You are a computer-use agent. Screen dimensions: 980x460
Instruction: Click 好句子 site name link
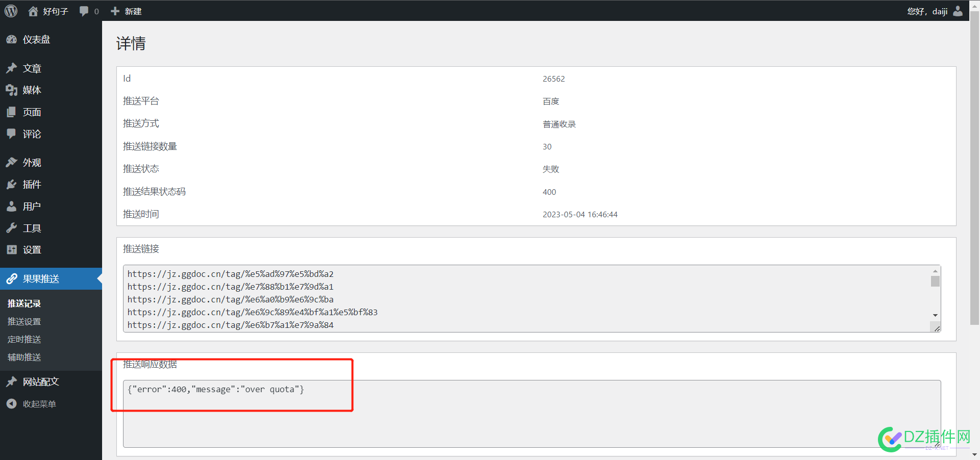click(x=56, y=11)
